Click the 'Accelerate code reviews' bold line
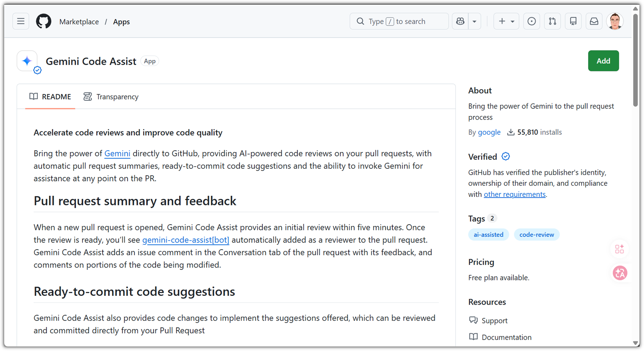 128,132
